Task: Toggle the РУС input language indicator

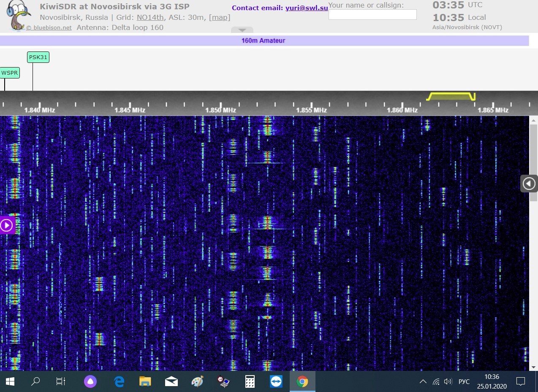Action: pos(464,382)
